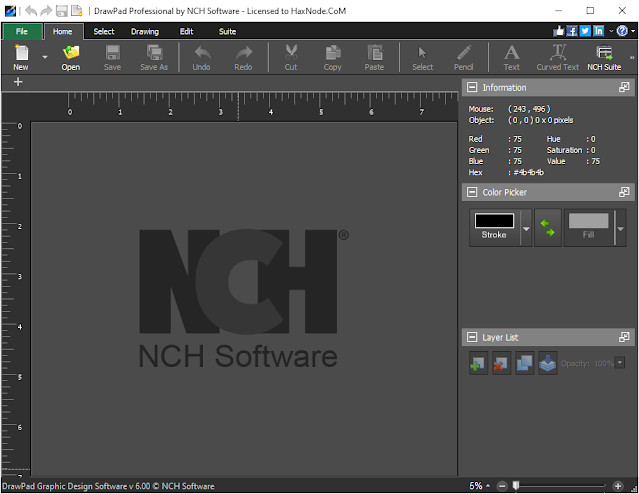Switch to the Suite tab
Screen dimensions: 639x494
tap(227, 31)
